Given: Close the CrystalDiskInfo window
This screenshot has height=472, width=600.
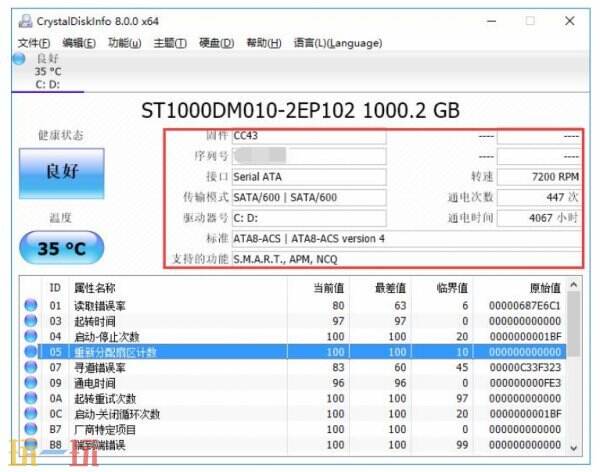Looking at the screenshot, I should 570,21.
